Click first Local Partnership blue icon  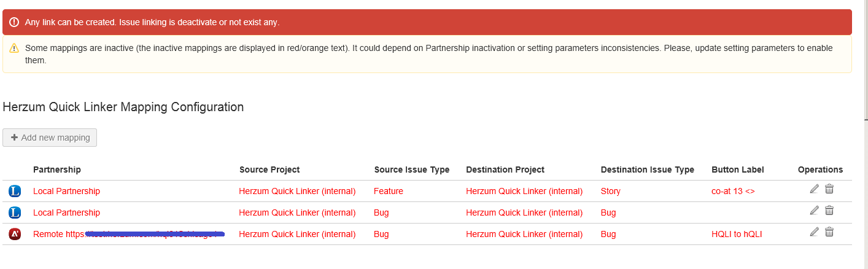pyautogui.click(x=15, y=192)
